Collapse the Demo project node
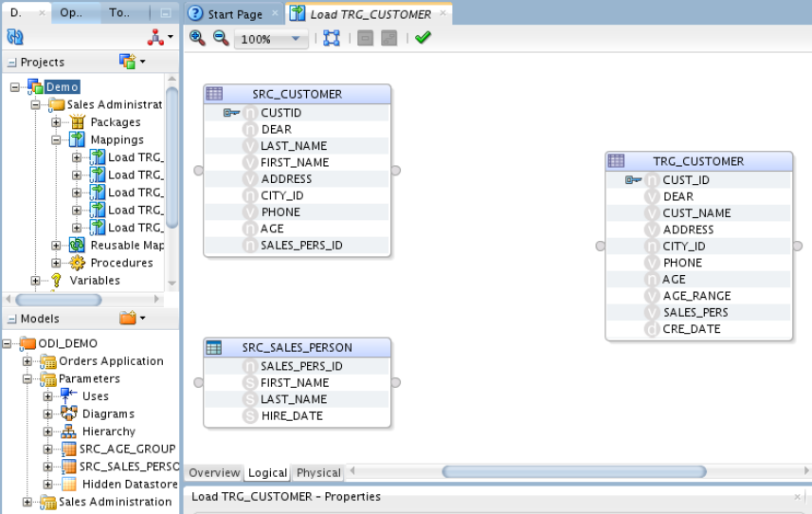Viewport: 812px width, 514px height. click(x=15, y=87)
